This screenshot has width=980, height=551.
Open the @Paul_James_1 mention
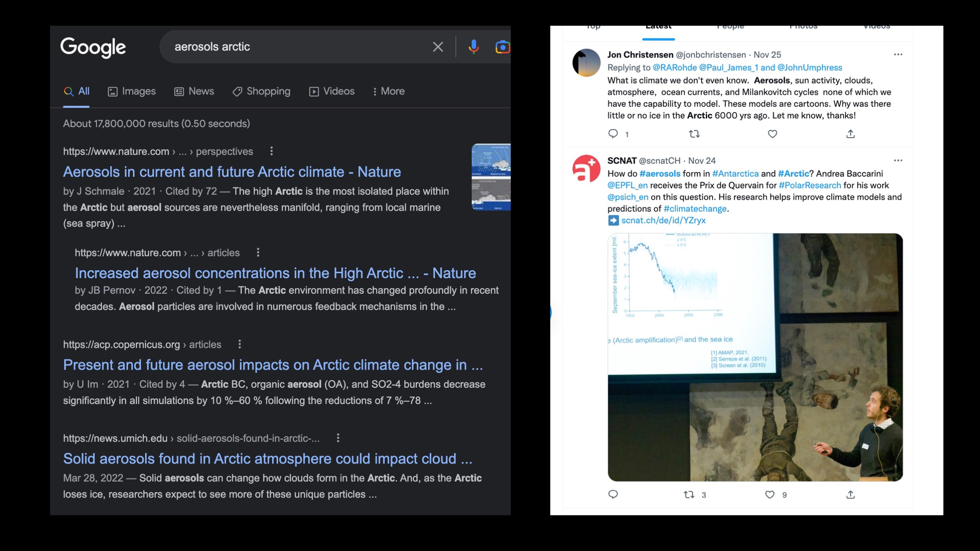point(728,68)
